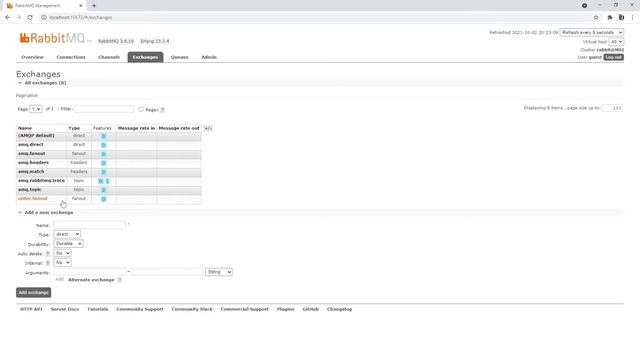Click the RabbitMQ logo

(x=52, y=38)
